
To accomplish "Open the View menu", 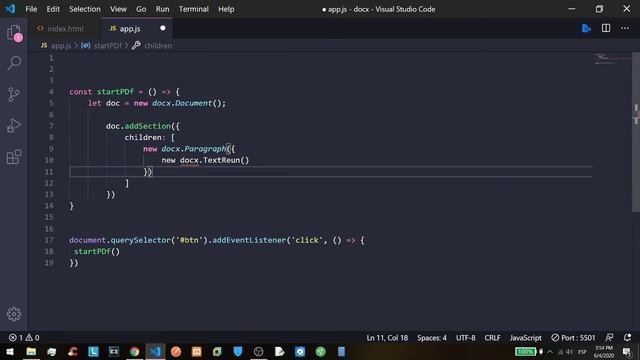I will [x=118, y=9].
